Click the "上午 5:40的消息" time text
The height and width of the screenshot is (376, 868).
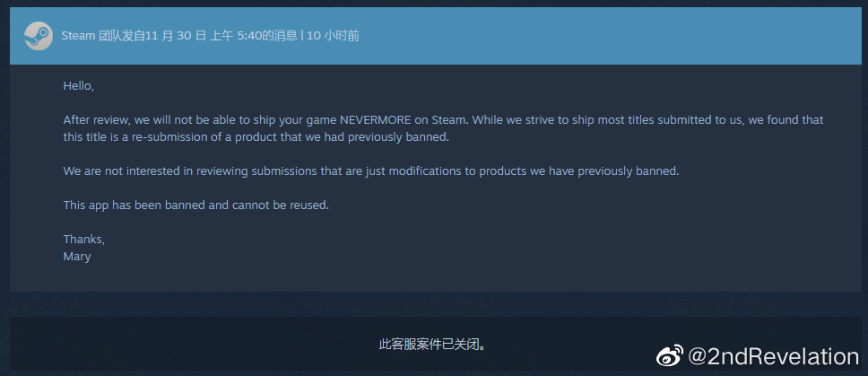(x=254, y=36)
